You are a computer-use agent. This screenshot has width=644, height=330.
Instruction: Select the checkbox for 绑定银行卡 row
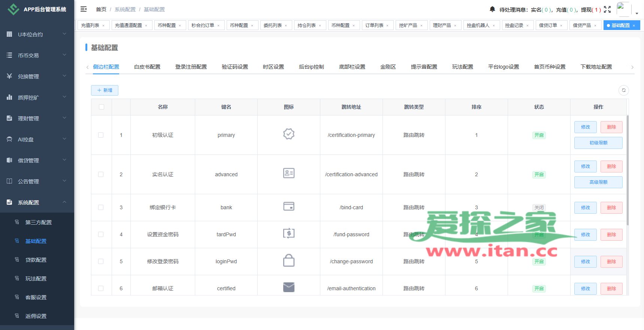101,207
